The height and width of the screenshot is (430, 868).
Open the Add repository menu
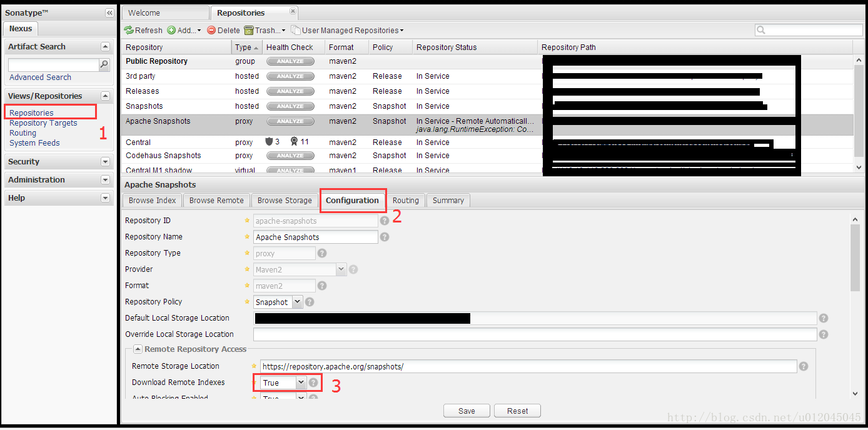click(x=184, y=30)
